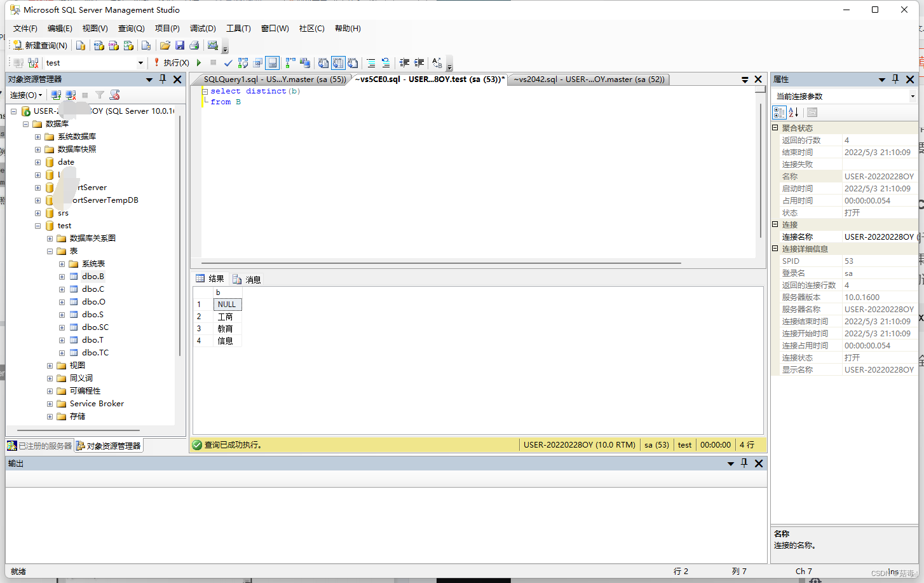Open a Database Engine query icon
Screen dimensions: 924x583
[81, 45]
